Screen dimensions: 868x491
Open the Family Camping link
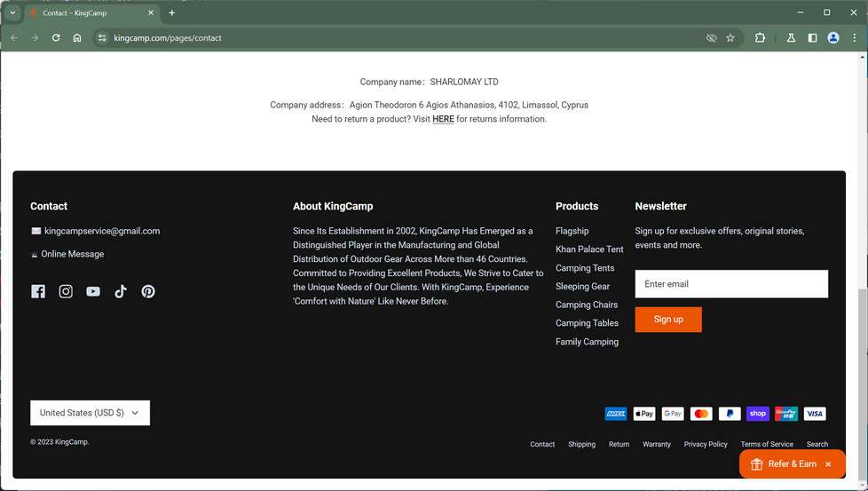click(587, 342)
